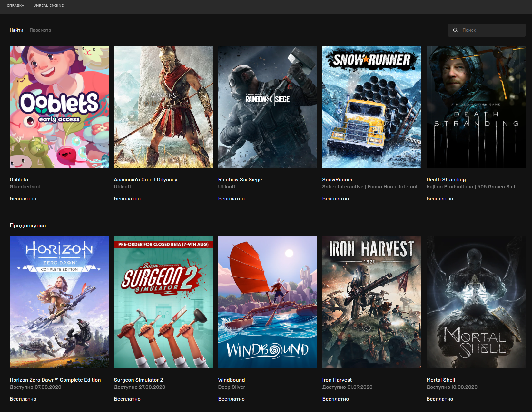Viewport: 532px width, 412px height.
Task: Click the Бесплатно price under Mortal Shell
Action: [440, 399]
